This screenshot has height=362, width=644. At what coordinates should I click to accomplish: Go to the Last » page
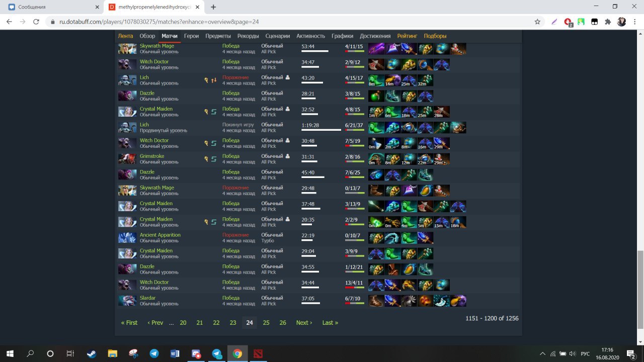[330, 323]
